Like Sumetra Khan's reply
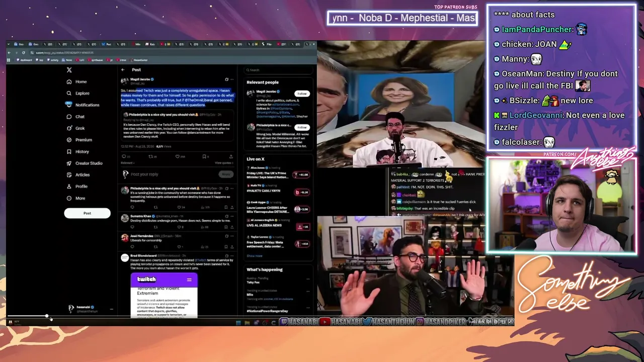This screenshot has height=362, width=644. 179,227
